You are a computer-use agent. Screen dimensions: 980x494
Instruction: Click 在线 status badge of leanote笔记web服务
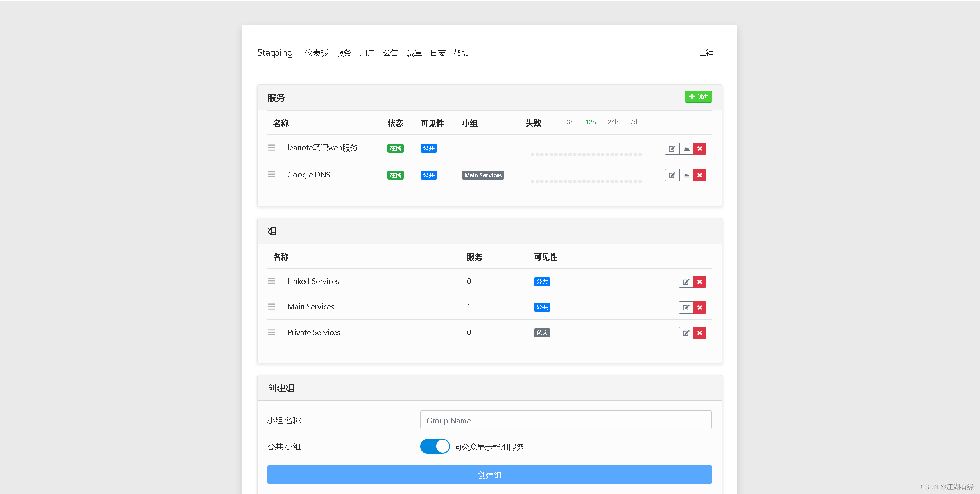[x=395, y=148]
